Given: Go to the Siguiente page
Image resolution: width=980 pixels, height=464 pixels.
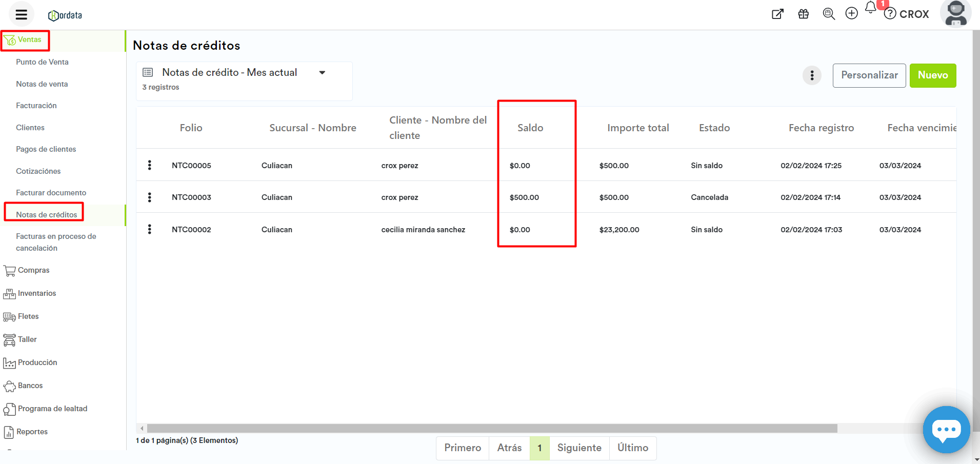Looking at the screenshot, I should [579, 448].
